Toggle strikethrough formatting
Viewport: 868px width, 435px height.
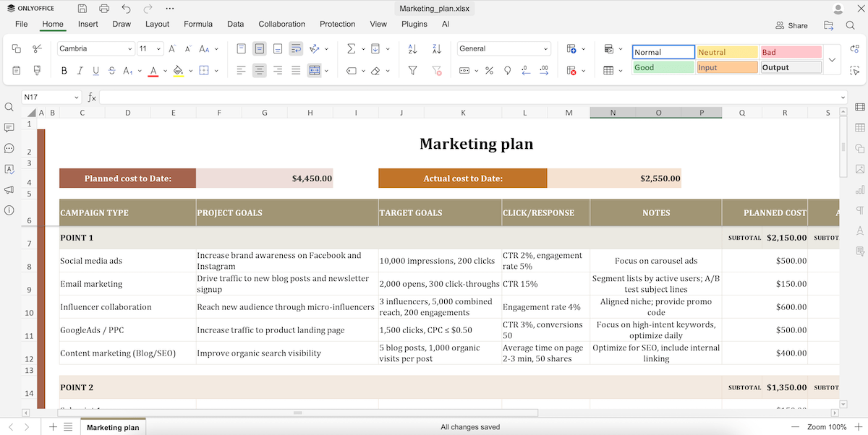111,70
